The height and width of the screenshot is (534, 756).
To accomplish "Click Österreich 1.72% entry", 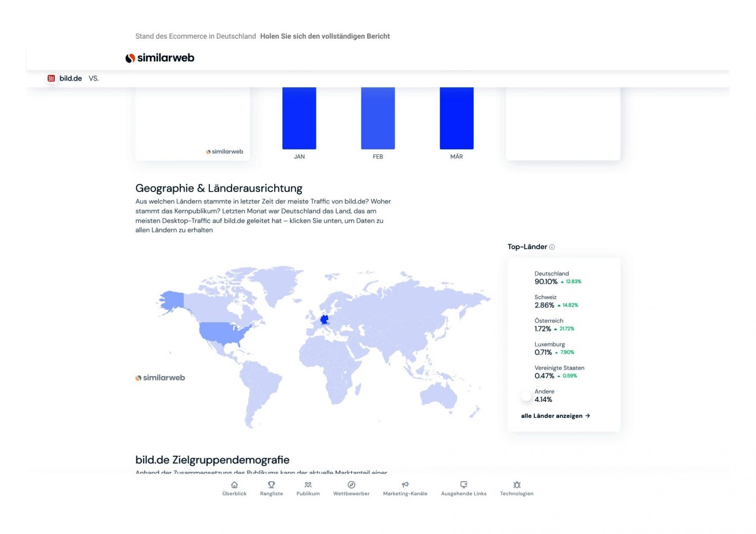I will pos(554,325).
